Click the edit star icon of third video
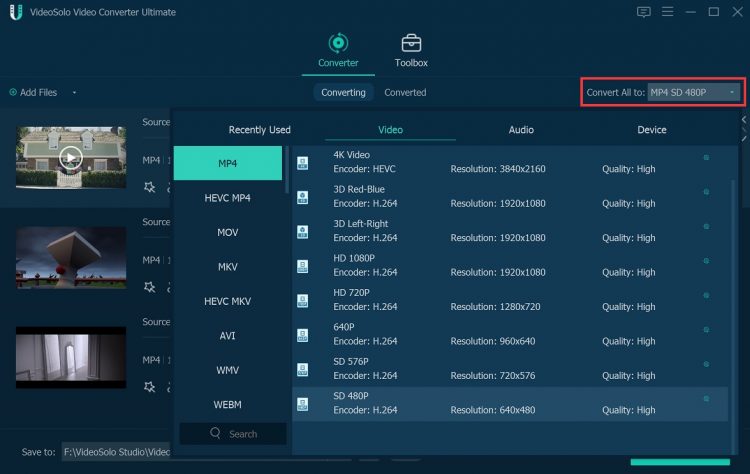Viewport: 750px width, 474px height. click(150, 387)
